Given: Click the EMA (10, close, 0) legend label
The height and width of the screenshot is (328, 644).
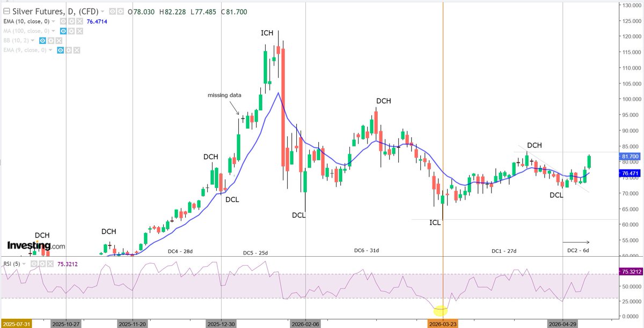Looking at the screenshot, I should tap(26, 21).
